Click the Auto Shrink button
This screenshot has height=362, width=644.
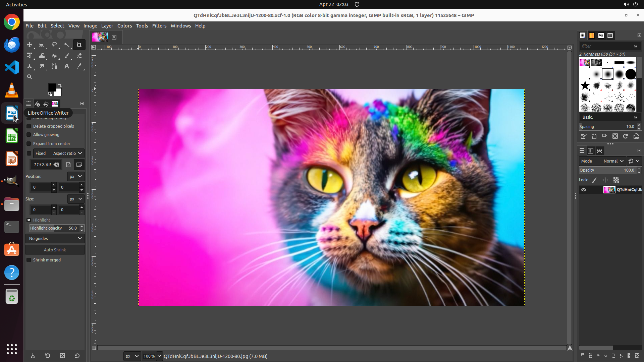(x=55, y=250)
